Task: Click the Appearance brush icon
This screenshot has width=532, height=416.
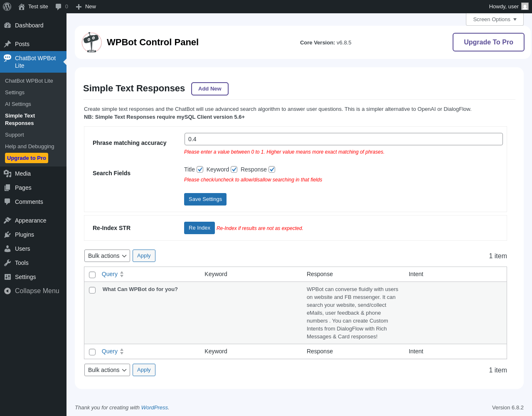Action: tap(7, 220)
